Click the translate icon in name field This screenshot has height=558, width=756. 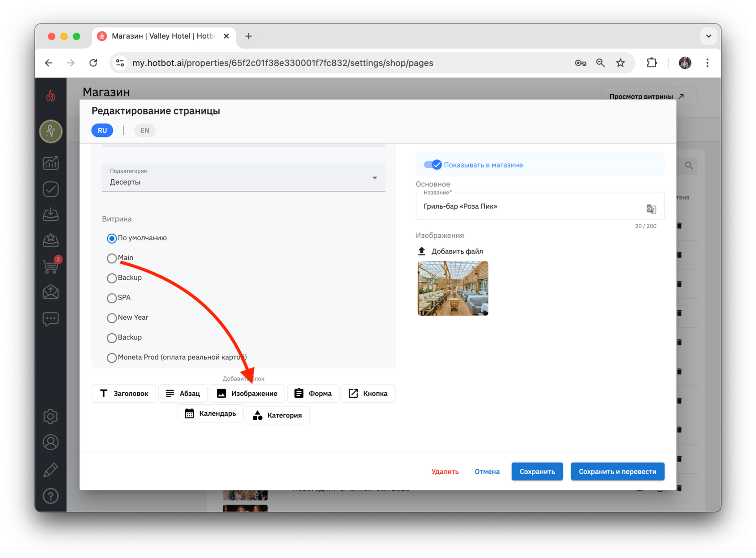[x=651, y=209]
